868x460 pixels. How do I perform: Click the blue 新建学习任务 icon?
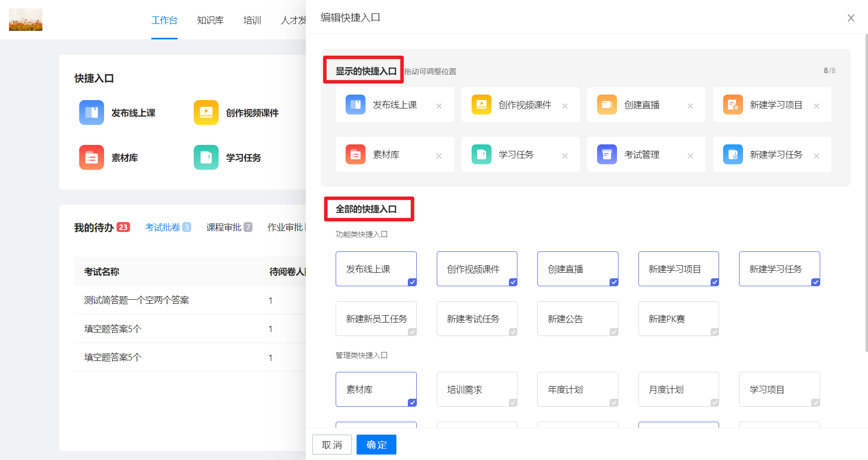pyautogui.click(x=733, y=154)
